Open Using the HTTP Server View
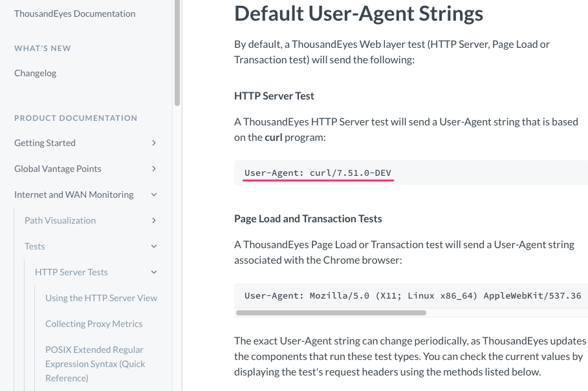 click(x=102, y=298)
